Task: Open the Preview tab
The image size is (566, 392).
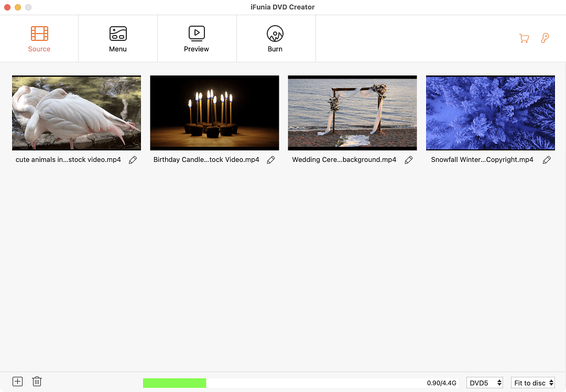Action: (x=197, y=39)
